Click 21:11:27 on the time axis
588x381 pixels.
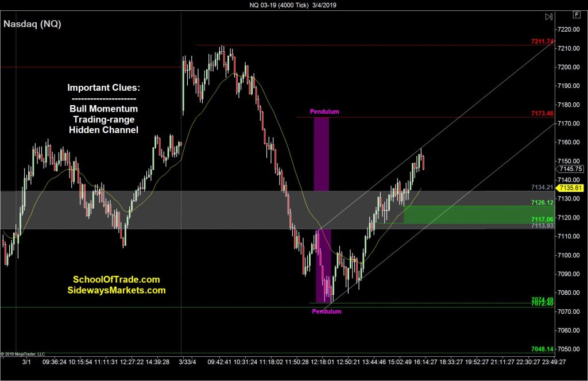click(502, 362)
